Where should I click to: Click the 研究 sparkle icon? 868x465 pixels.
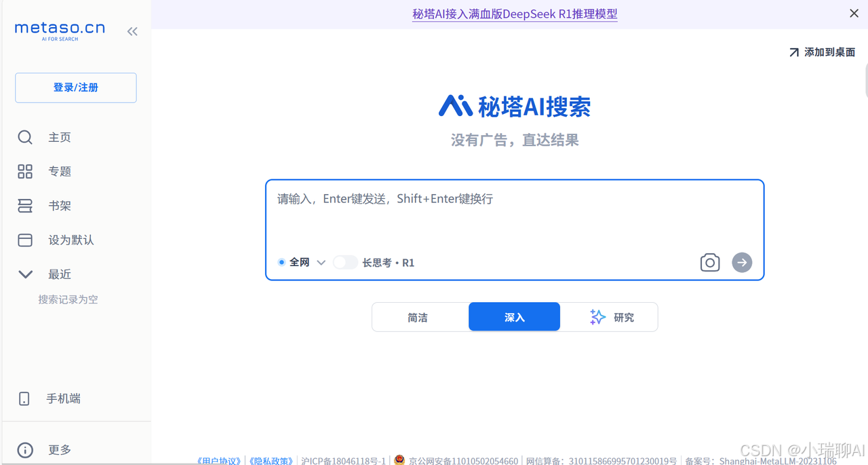[597, 317]
